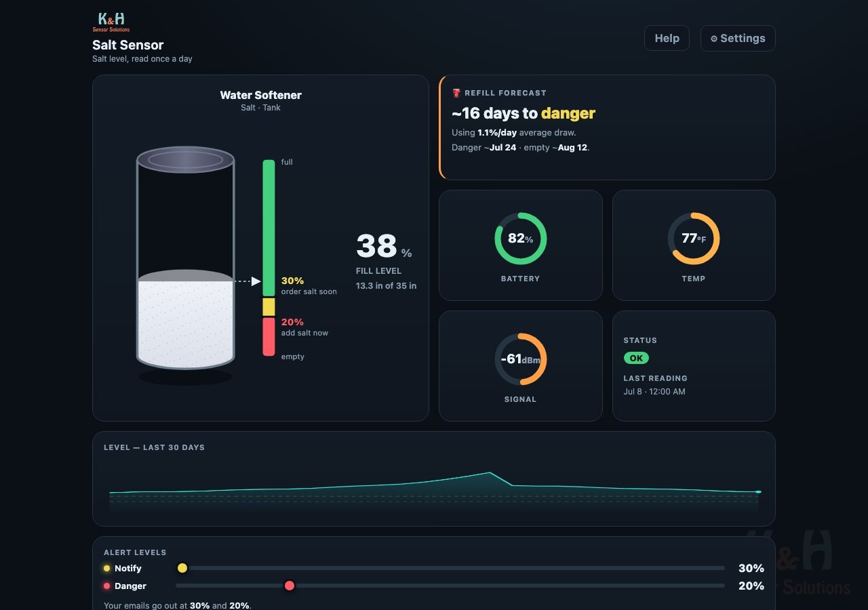Click the 20% value right of Danger slider
This screenshot has height=610, width=868.
coord(751,586)
